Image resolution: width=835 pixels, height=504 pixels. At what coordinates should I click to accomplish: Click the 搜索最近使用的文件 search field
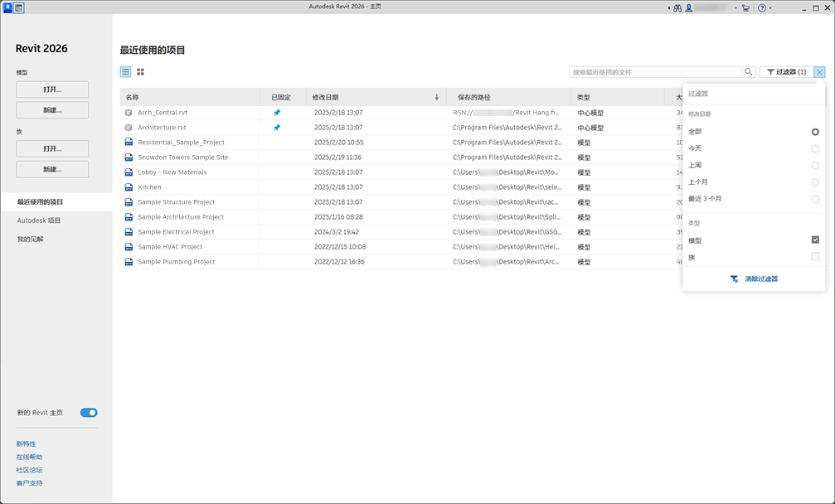point(655,72)
